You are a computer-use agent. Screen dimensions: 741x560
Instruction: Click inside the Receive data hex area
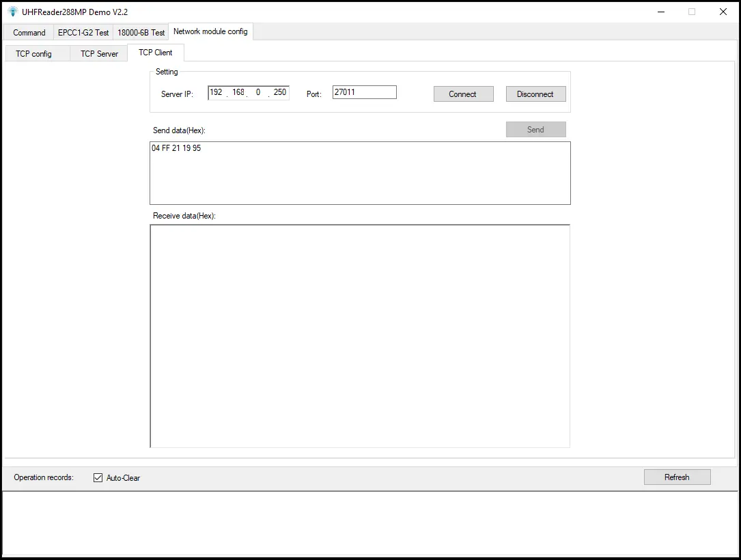point(360,336)
